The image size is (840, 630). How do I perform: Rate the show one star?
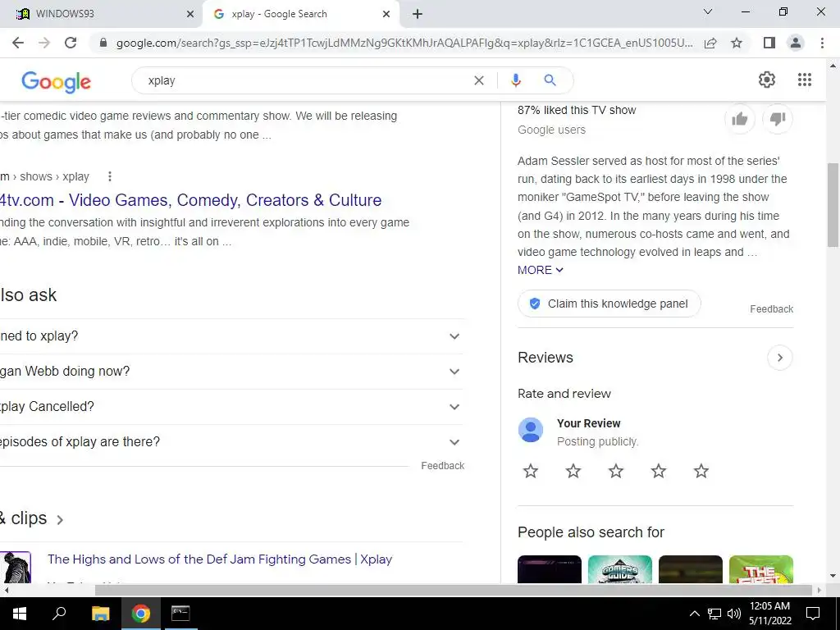click(x=531, y=471)
